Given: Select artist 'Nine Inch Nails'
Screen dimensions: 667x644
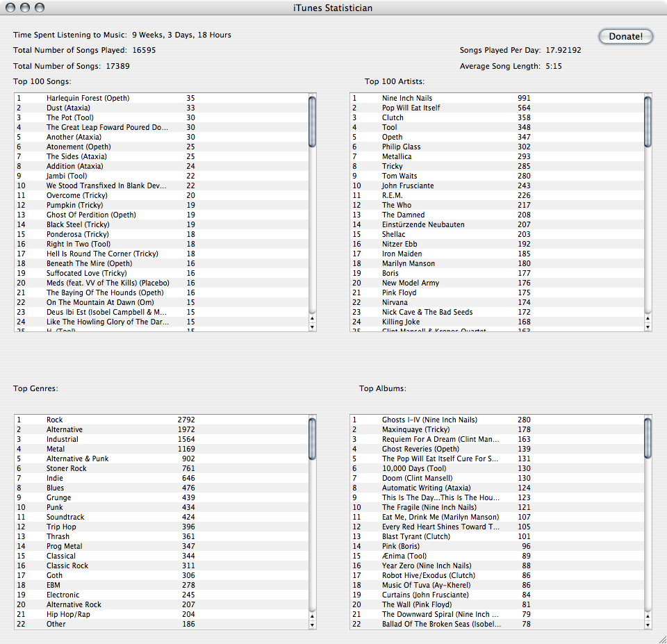Looking at the screenshot, I should point(497,98).
